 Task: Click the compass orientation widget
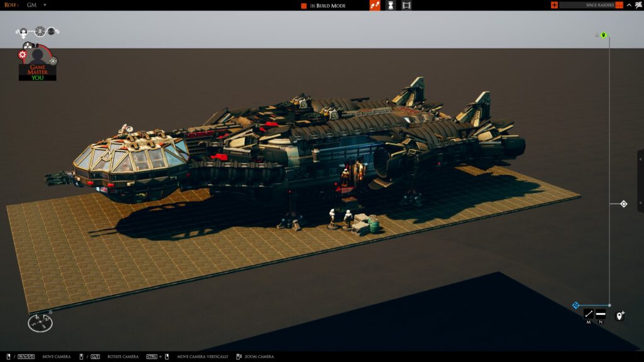40,323
